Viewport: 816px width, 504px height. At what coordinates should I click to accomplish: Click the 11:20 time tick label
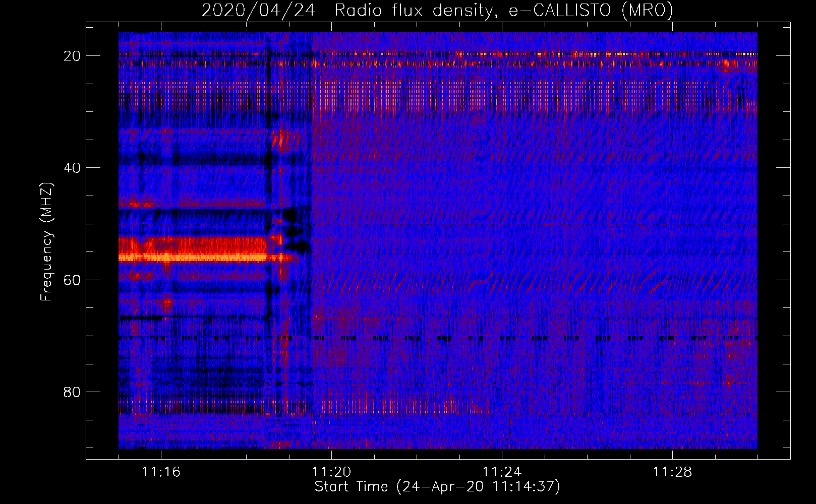coord(331,472)
